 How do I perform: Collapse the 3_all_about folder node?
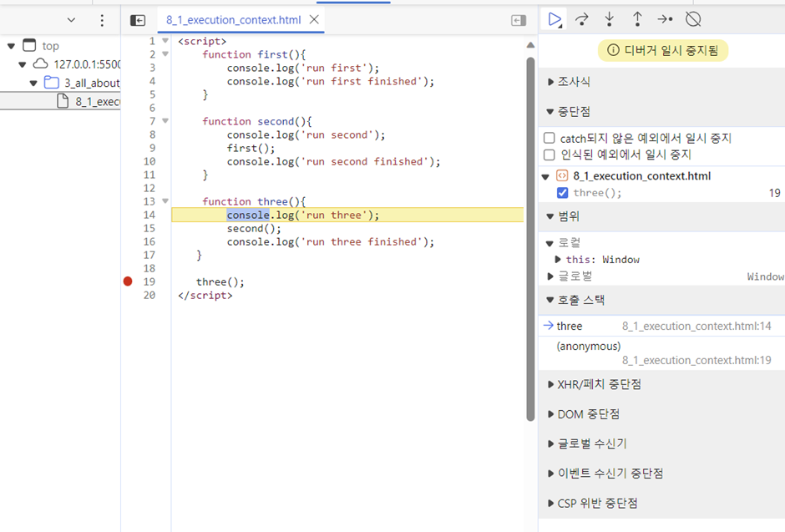[33, 83]
